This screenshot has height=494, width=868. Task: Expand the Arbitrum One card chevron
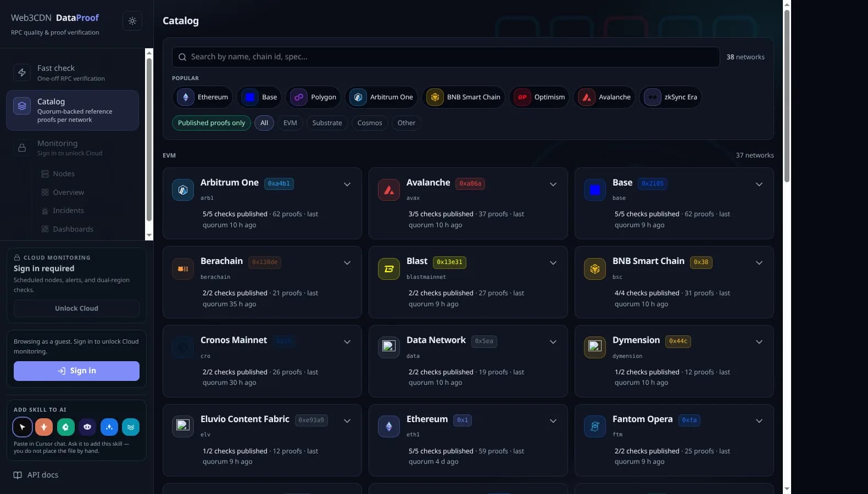(347, 184)
